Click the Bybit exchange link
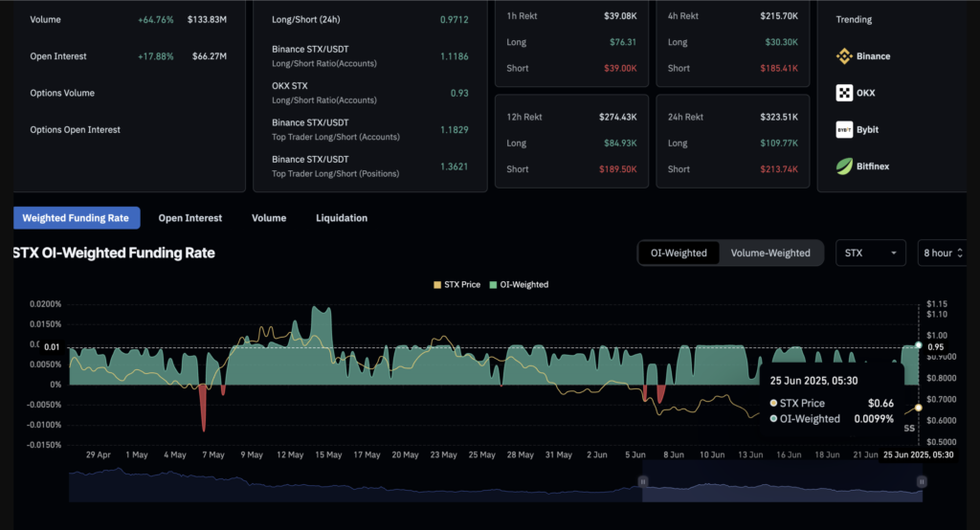 867,129
